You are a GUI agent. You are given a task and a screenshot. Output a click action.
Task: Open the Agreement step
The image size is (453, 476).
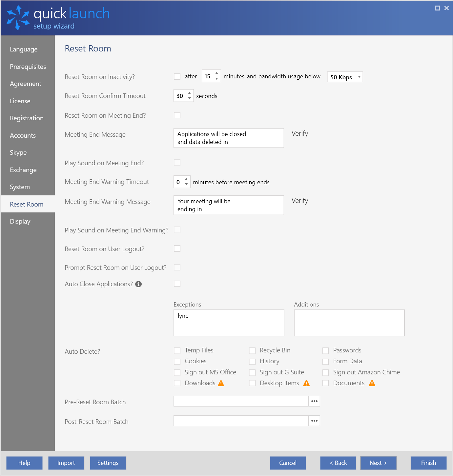28,84
